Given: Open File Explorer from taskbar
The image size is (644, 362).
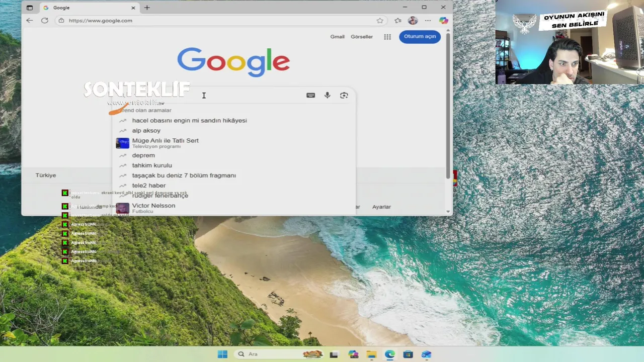Looking at the screenshot, I should (371, 354).
